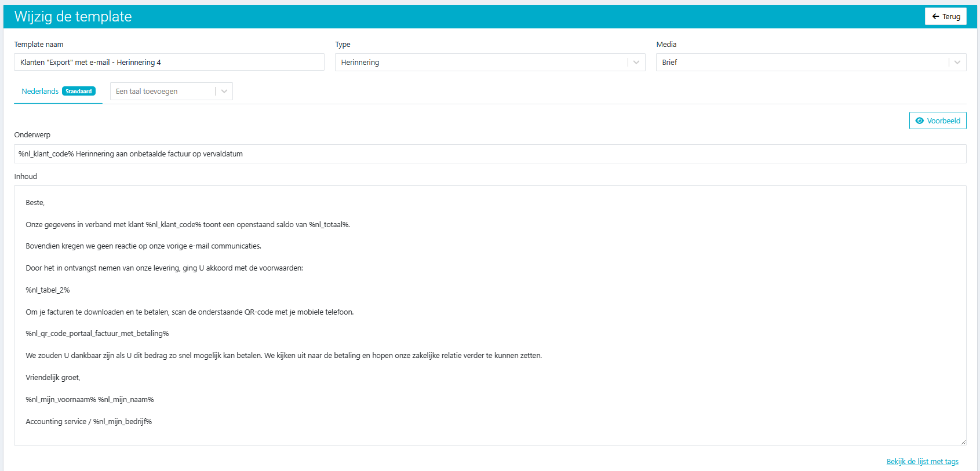This screenshot has width=980, height=471.
Task: Expand the Type dropdown chevron arrow
Action: pyautogui.click(x=636, y=62)
